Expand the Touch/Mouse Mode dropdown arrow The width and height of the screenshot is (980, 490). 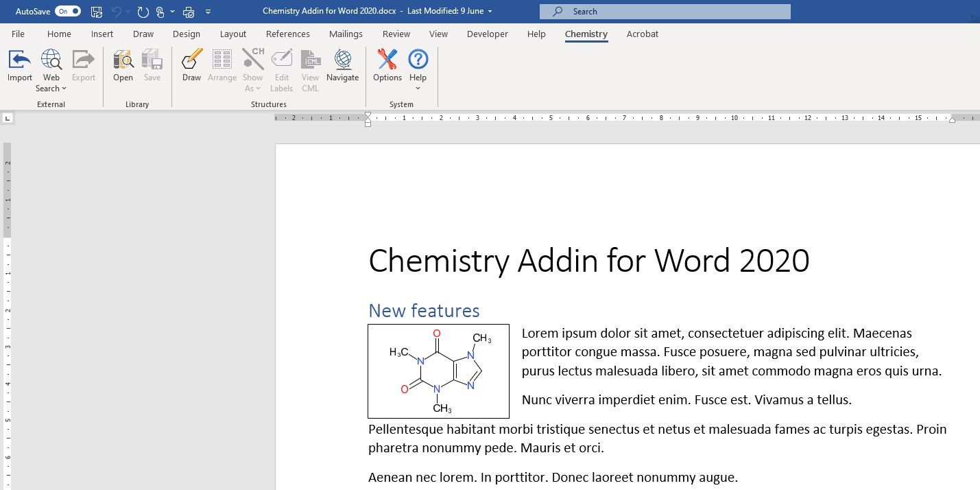pyautogui.click(x=172, y=12)
